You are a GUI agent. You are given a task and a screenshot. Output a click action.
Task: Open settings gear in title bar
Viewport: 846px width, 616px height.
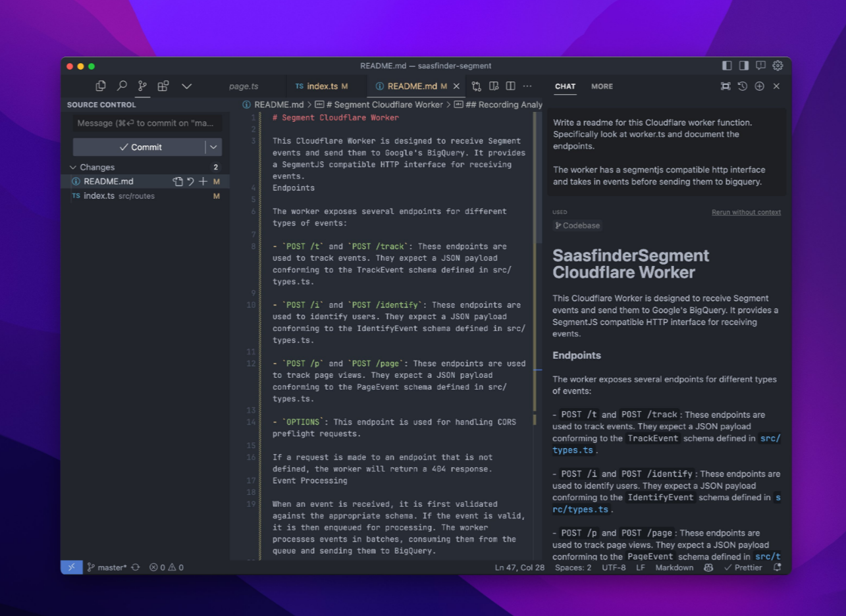pos(778,66)
